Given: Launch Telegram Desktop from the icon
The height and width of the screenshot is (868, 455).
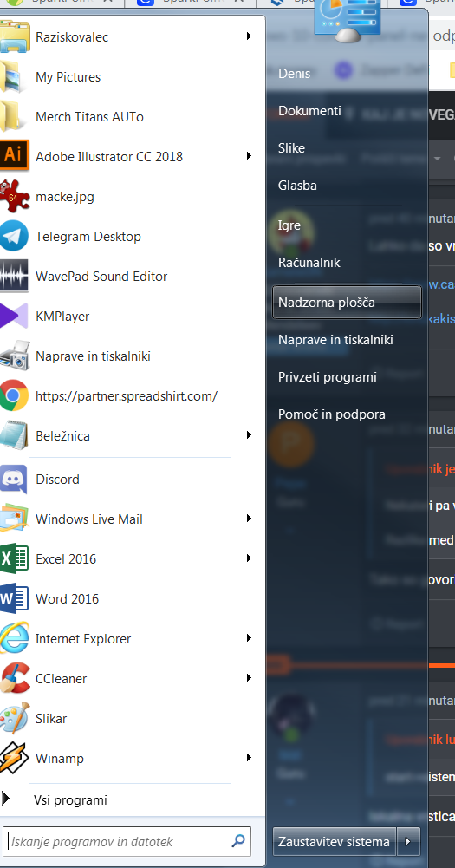Looking at the screenshot, I should pos(13,237).
